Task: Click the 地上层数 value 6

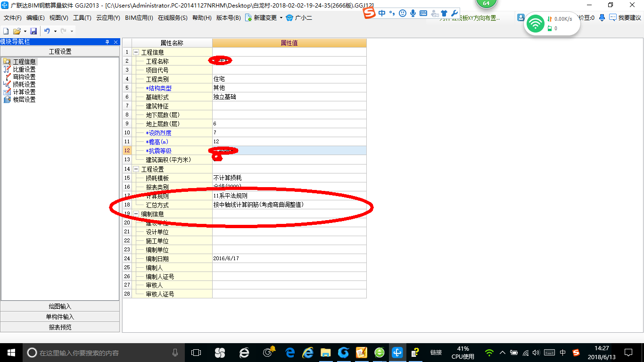Action: (x=289, y=124)
